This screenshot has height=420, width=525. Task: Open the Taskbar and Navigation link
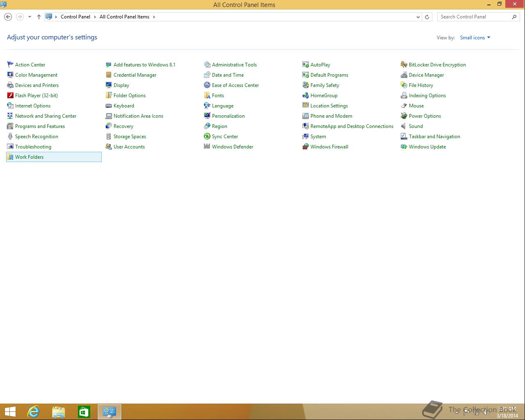tap(434, 137)
